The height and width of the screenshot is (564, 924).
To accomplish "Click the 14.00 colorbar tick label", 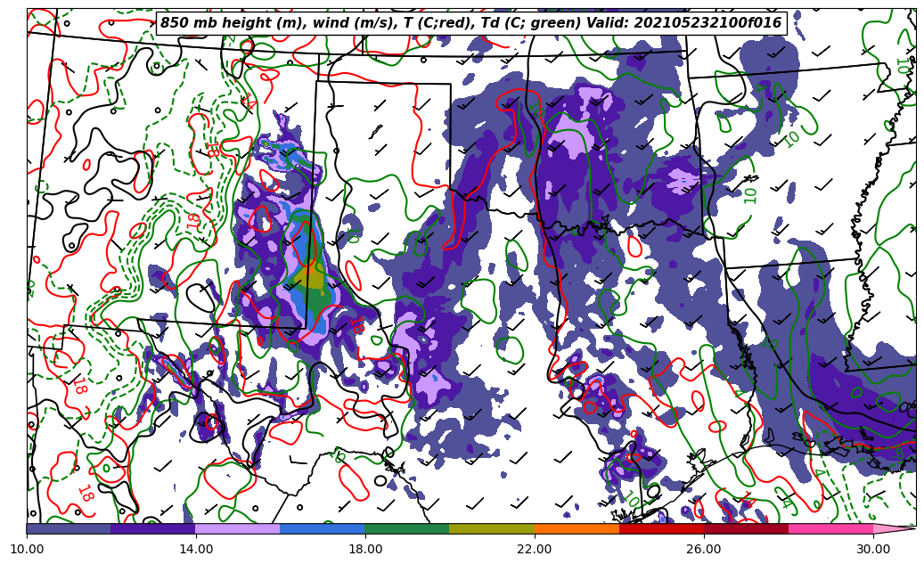I will (x=196, y=549).
